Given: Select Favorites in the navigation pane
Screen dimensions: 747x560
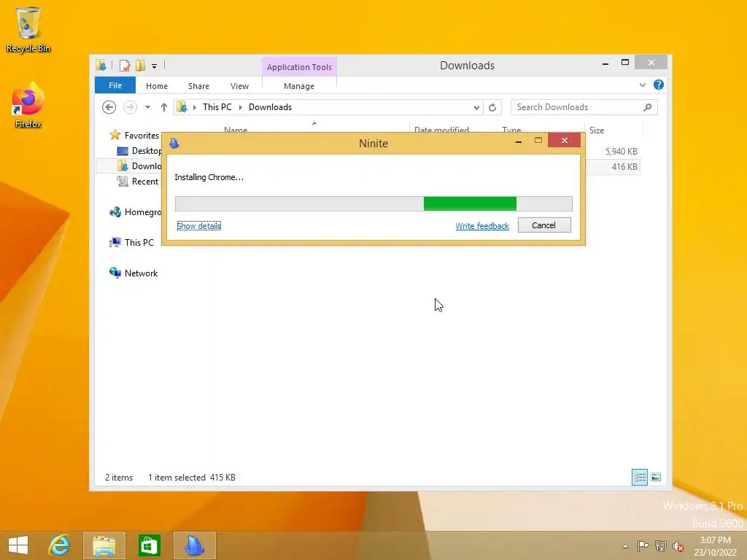Looking at the screenshot, I should pos(142,136).
